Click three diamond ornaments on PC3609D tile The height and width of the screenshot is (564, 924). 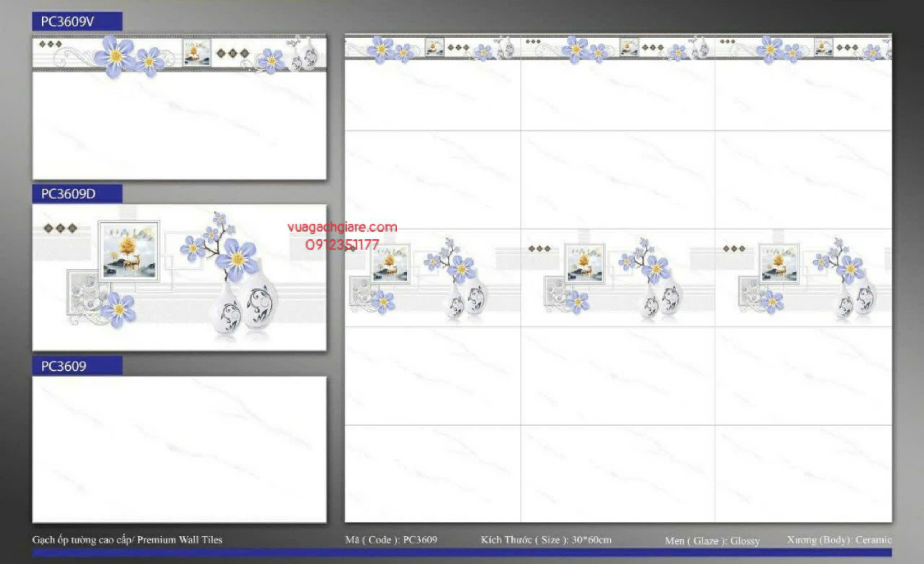click(60, 228)
